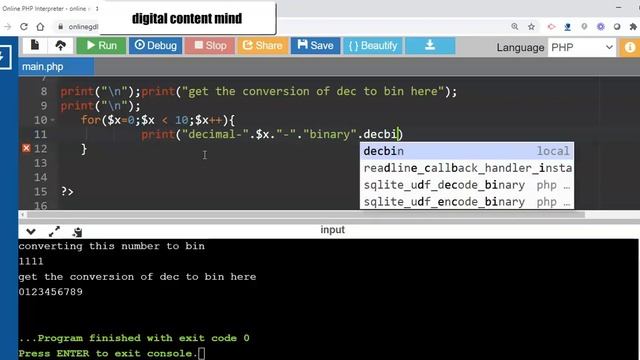
Task: Choose sqlite_udf_encode_binary suggestion
Action: click(x=467, y=201)
